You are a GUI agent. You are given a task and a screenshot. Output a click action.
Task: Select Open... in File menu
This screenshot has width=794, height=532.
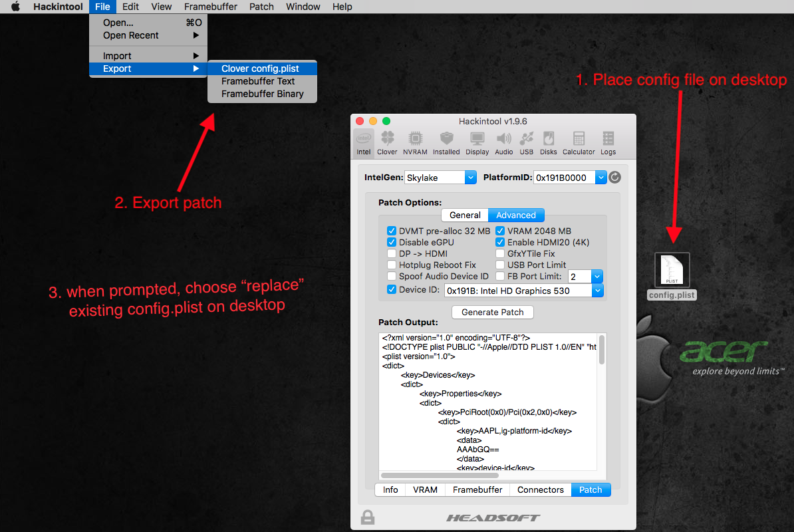click(x=148, y=23)
